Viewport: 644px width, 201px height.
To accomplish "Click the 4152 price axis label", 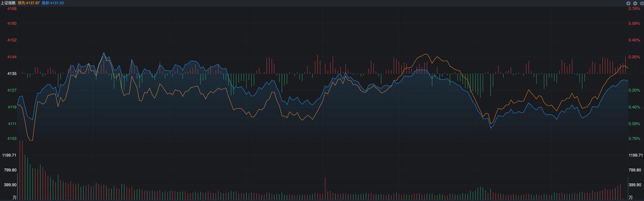I will [12, 40].
